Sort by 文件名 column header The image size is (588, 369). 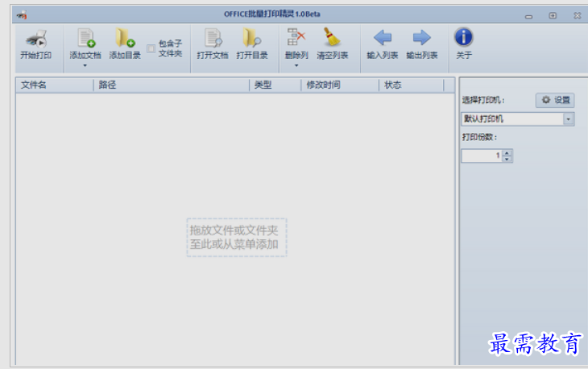click(55, 85)
